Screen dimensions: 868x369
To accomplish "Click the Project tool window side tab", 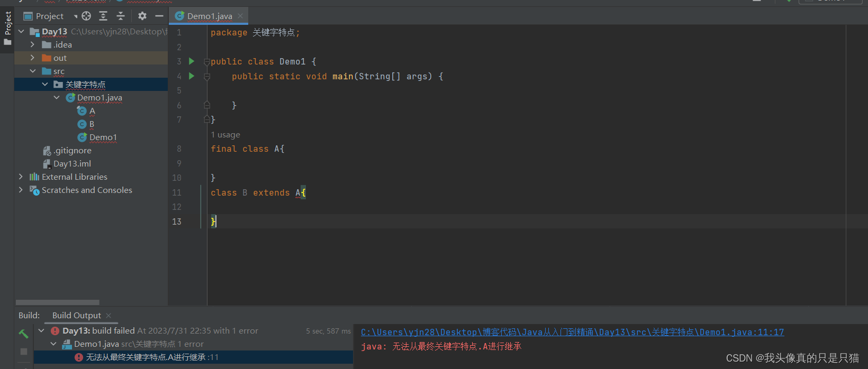I will (7, 28).
